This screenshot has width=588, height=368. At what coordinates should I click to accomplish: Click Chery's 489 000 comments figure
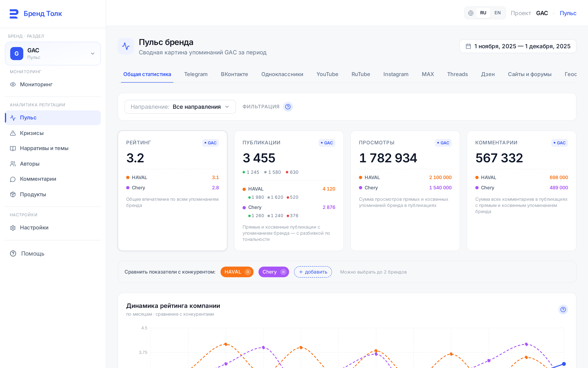[x=559, y=188]
